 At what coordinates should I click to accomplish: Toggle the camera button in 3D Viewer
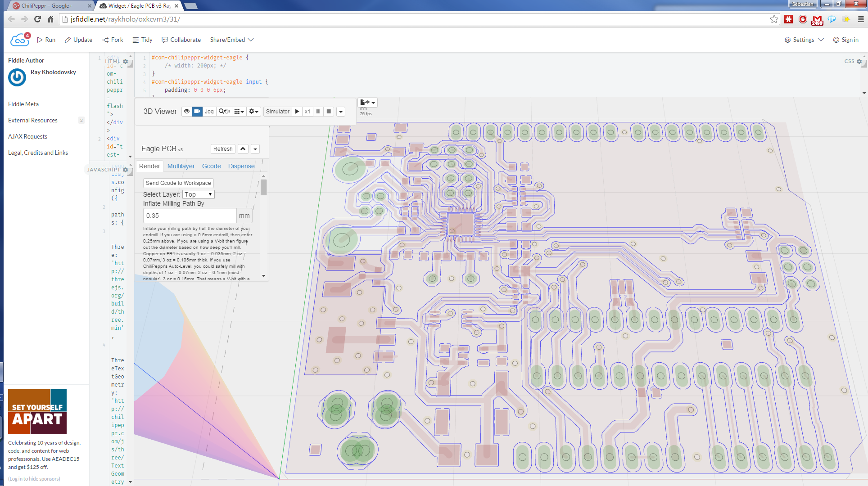tap(197, 111)
